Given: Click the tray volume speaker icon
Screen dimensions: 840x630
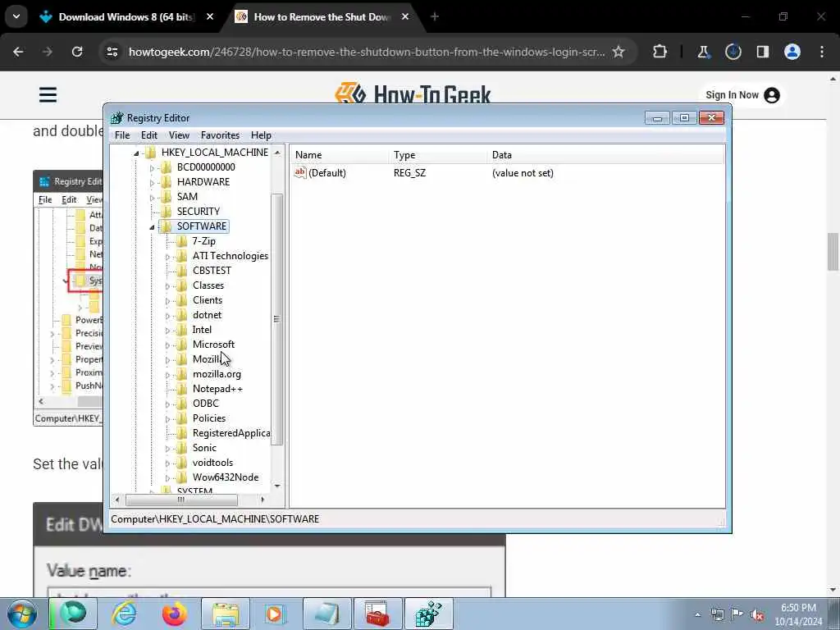Looking at the screenshot, I should click(x=757, y=615).
